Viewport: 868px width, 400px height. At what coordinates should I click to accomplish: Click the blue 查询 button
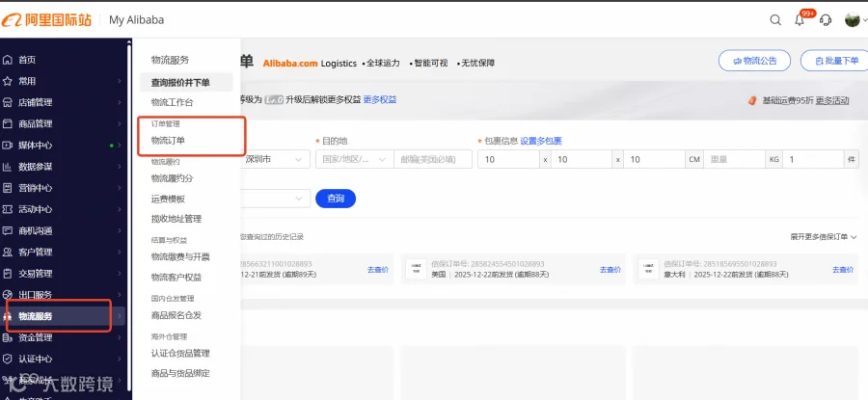[336, 199]
